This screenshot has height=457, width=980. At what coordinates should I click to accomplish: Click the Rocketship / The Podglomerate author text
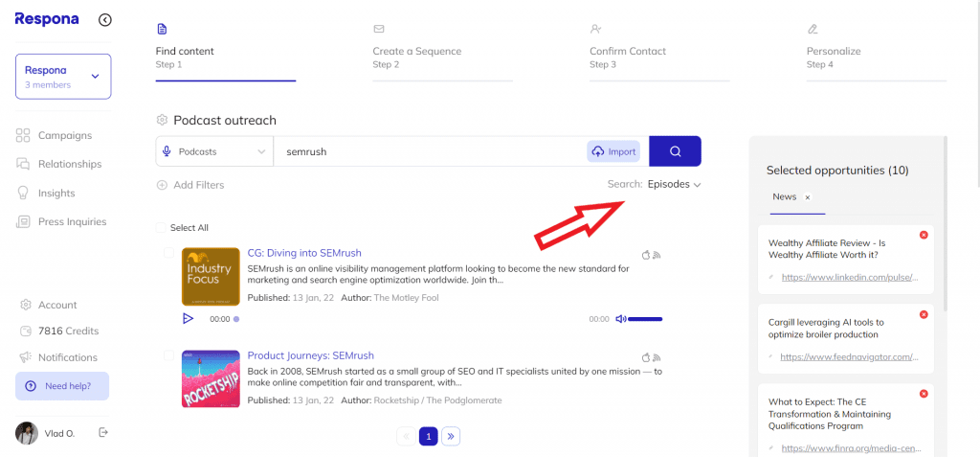(x=437, y=400)
